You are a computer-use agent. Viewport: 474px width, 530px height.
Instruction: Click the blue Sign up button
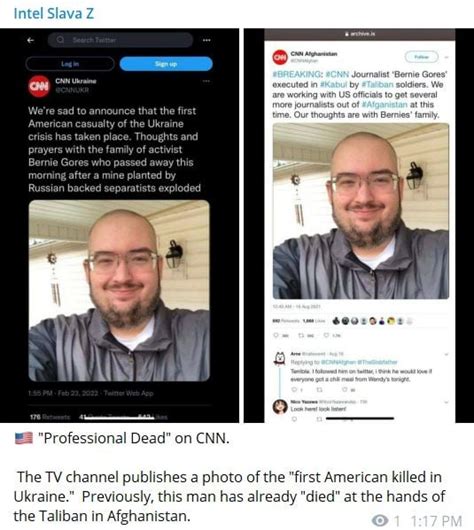tap(166, 64)
